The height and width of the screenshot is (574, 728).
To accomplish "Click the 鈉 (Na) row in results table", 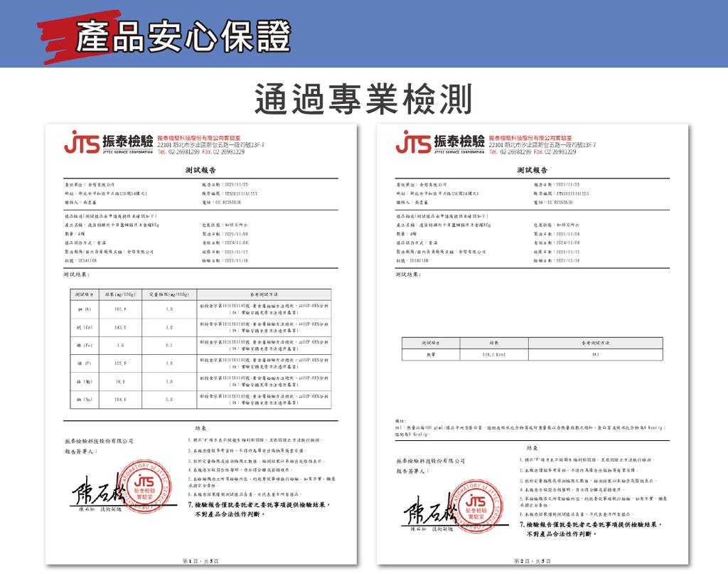I will click(x=200, y=400).
